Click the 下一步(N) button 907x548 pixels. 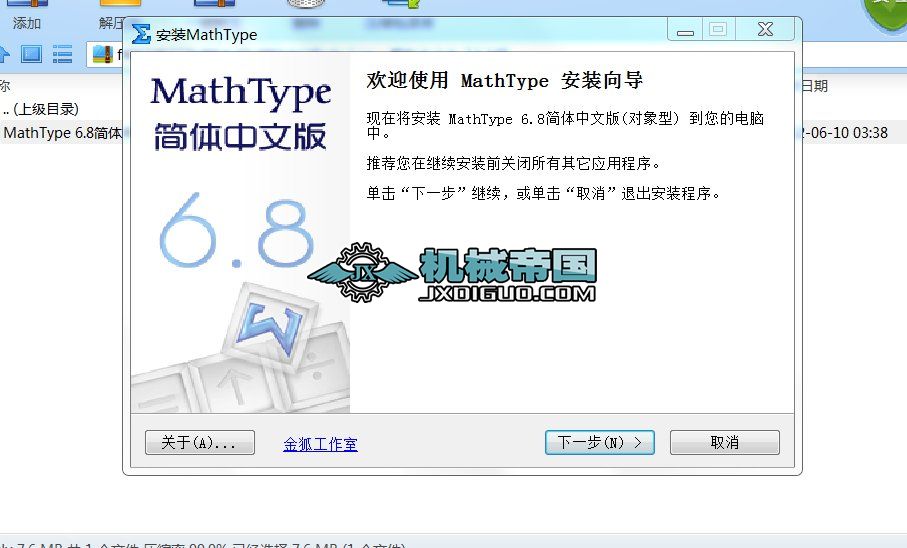point(599,443)
